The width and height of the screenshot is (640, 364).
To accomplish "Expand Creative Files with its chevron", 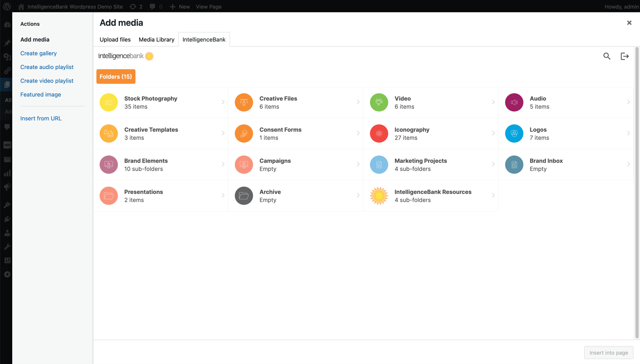I will 358,102.
